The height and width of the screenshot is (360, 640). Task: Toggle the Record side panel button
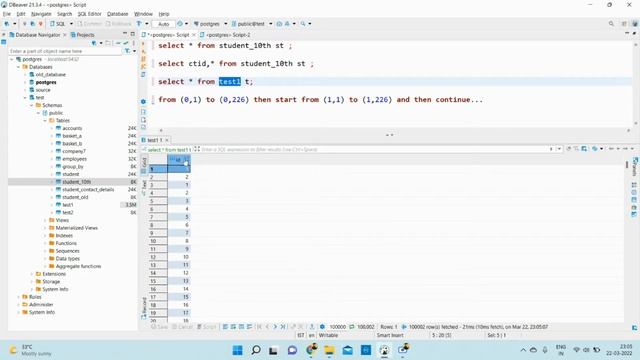(x=144, y=308)
